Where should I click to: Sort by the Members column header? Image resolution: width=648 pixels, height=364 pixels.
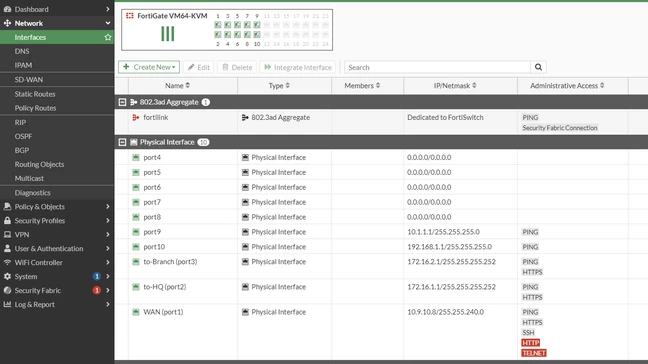pyautogui.click(x=362, y=86)
